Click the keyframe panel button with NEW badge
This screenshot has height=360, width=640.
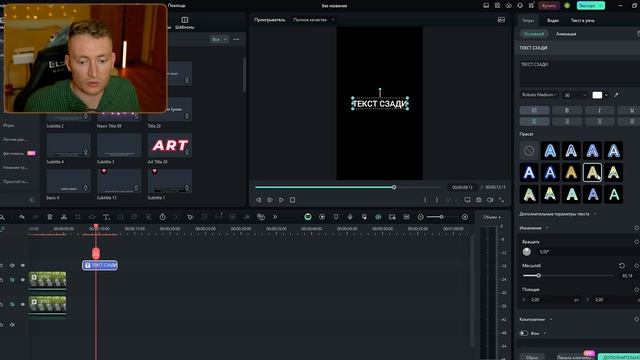pos(575,357)
